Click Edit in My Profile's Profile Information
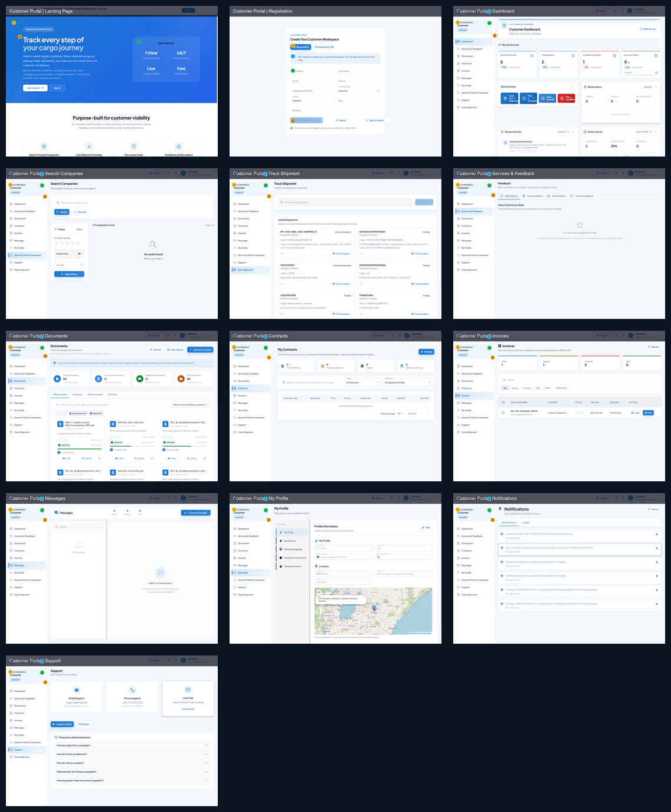 (x=427, y=527)
